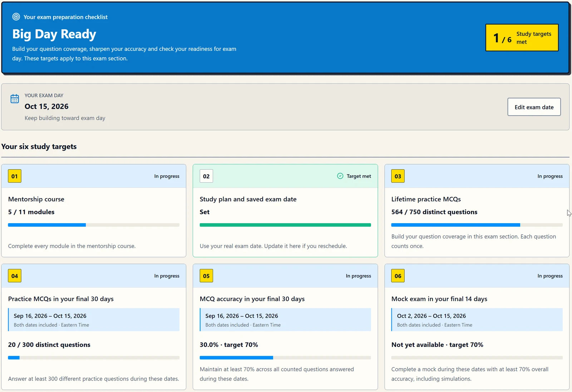Click the Lifetime practice MCQs progress bar
This screenshot has height=392, width=572.
tap(477, 225)
